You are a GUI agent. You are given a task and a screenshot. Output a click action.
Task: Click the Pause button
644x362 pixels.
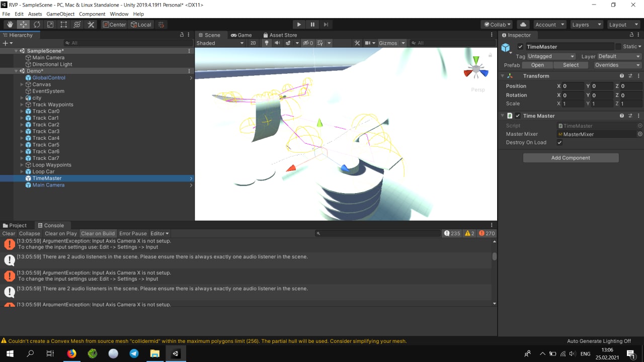(x=312, y=25)
